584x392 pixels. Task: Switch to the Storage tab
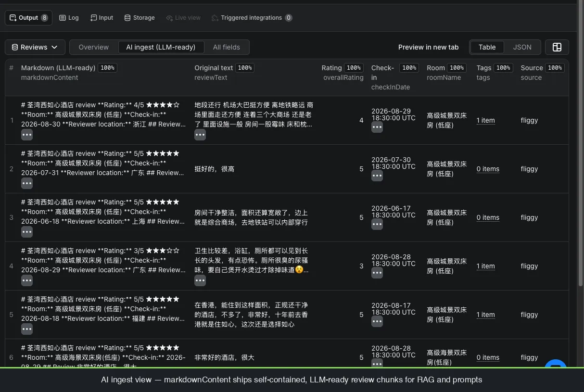click(140, 18)
